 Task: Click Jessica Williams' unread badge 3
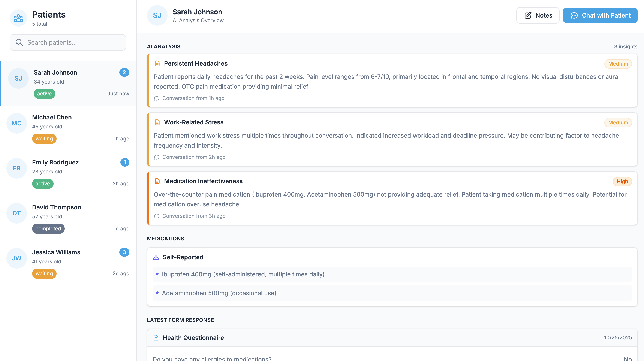[124, 252]
